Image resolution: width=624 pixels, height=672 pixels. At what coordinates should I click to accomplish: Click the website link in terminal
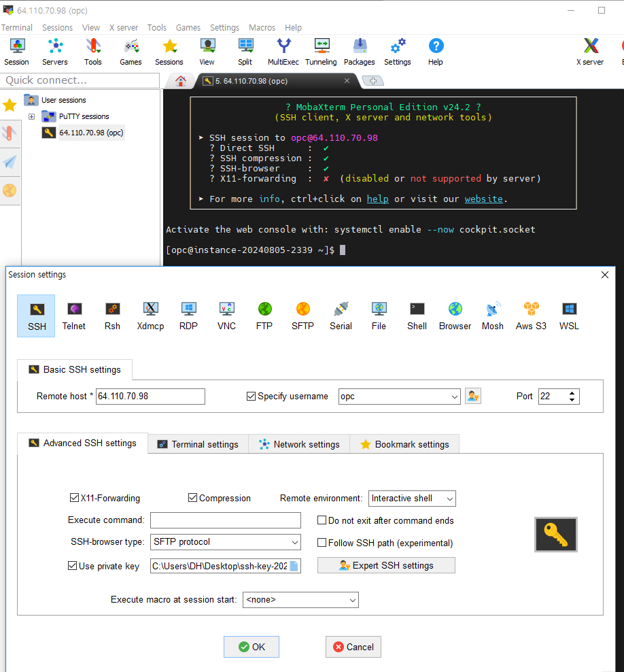click(x=483, y=199)
